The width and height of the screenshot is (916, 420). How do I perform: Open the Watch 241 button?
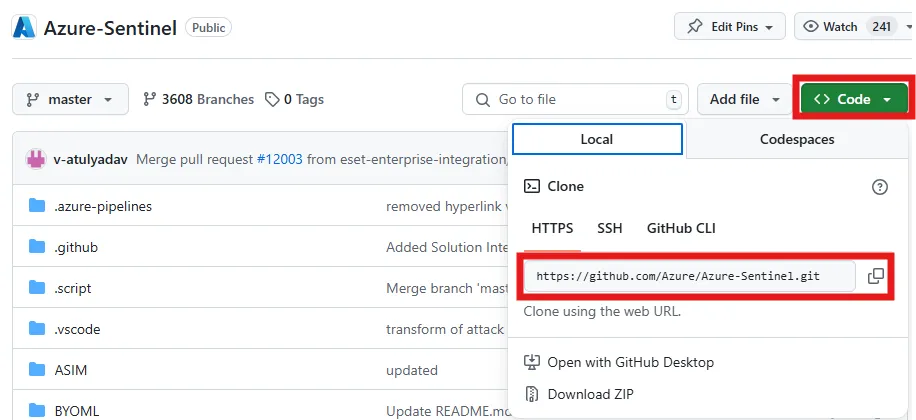click(x=855, y=27)
